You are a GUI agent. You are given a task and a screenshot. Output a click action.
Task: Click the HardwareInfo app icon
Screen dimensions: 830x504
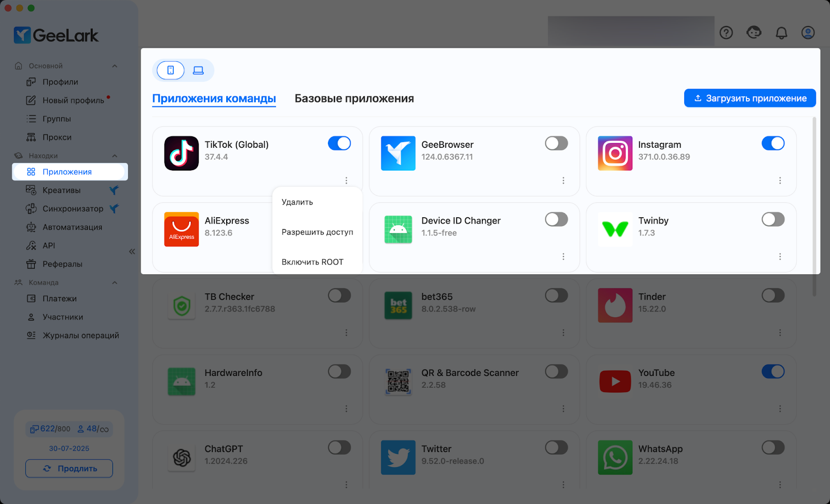tap(182, 382)
